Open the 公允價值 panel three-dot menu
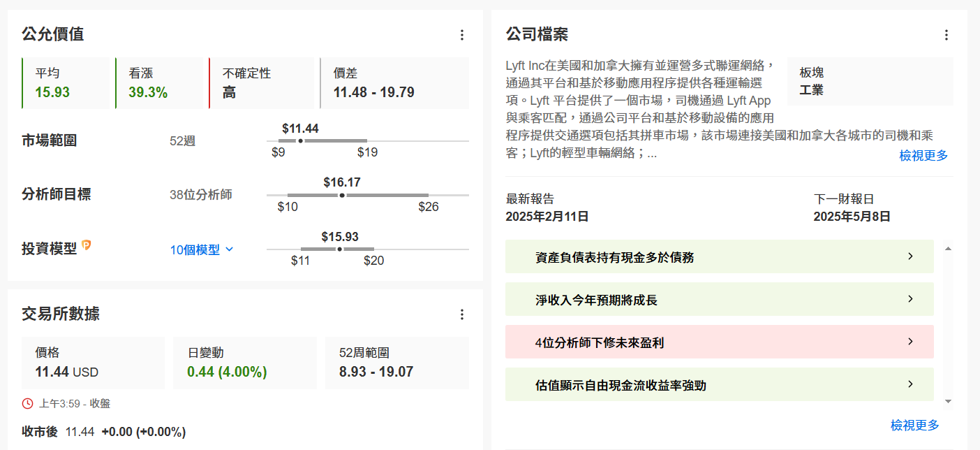Viewport: 980px width, 450px height. click(461, 35)
